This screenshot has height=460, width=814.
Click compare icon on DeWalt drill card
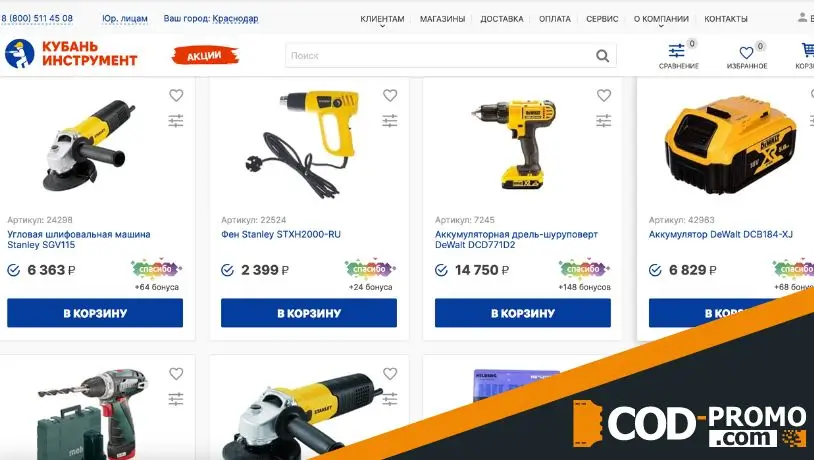604,121
